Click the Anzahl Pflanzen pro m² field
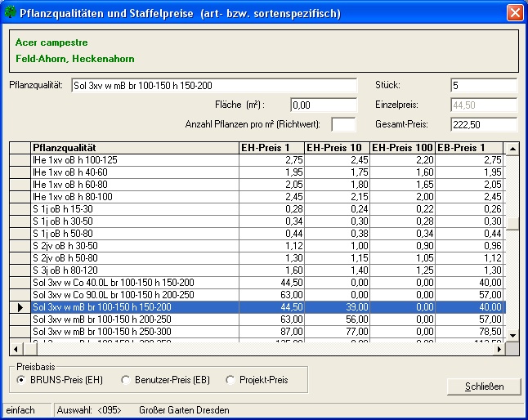528x420 pixels. (x=343, y=124)
